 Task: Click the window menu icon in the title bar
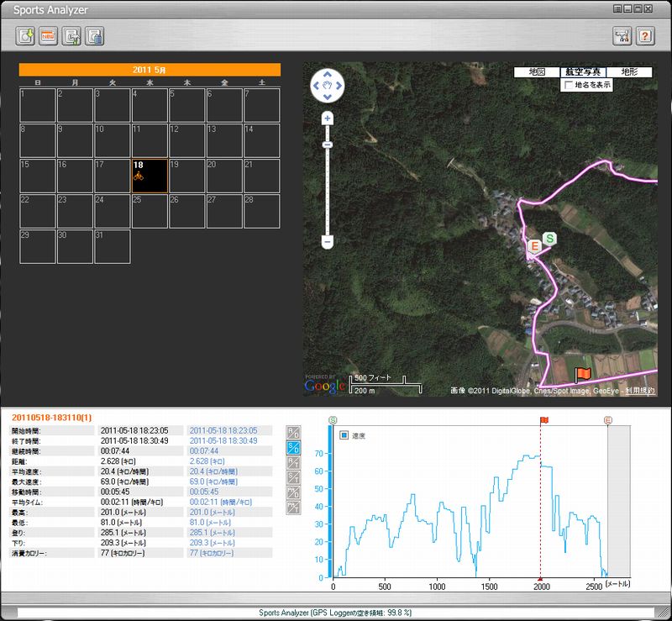[x=617, y=8]
